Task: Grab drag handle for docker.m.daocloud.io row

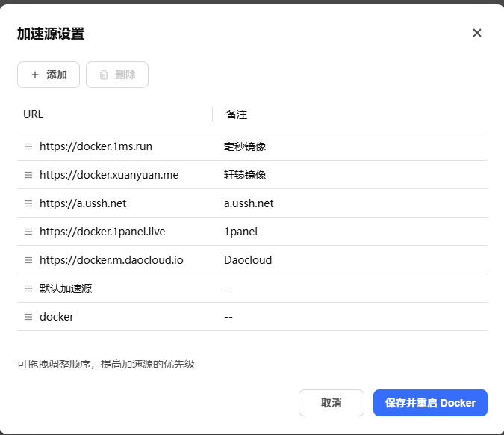Action: (x=28, y=260)
